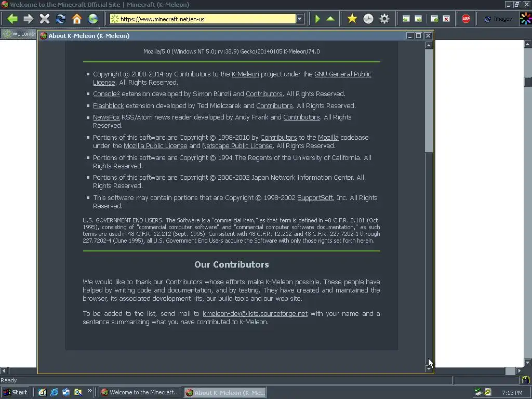Screen dimensions: 532x399
Task: Open Contributors link on the Flashblock line
Action: coord(274,105)
